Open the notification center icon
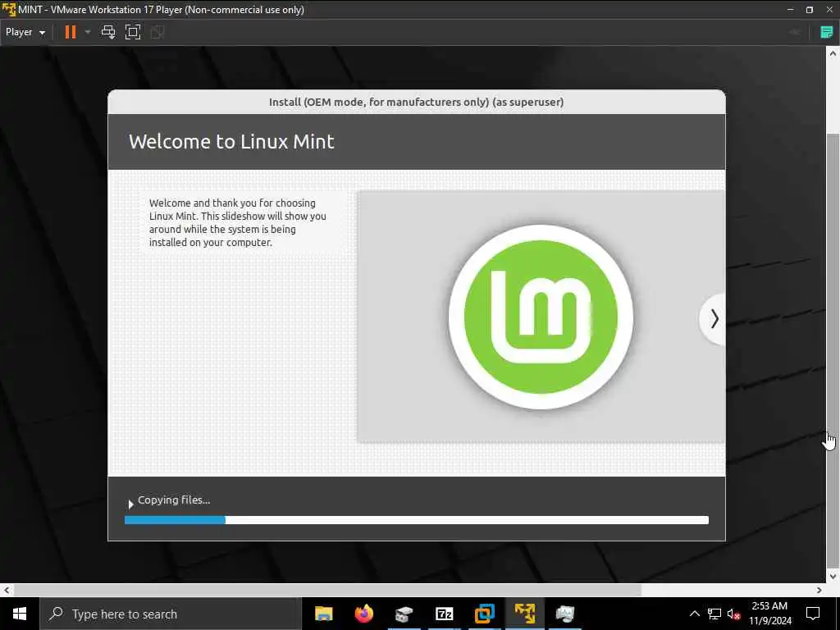 click(813, 614)
